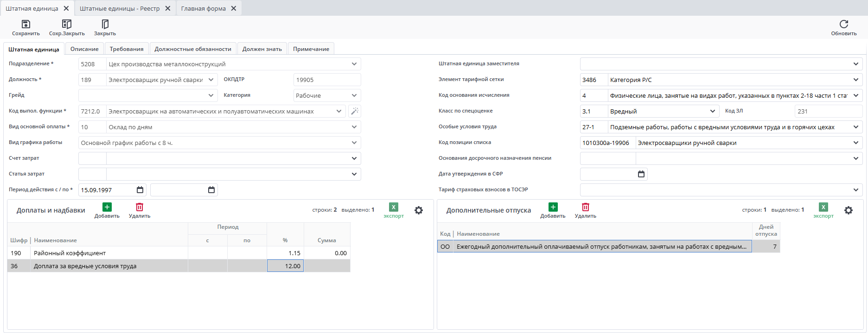Expand the Элемент тарифной сетки dropdown
Viewport: 868px width, 333px height.
coord(856,80)
